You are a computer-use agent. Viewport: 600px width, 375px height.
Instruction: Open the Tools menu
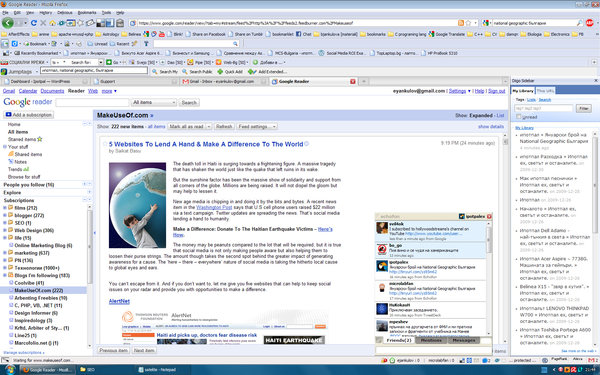[x=106, y=13]
